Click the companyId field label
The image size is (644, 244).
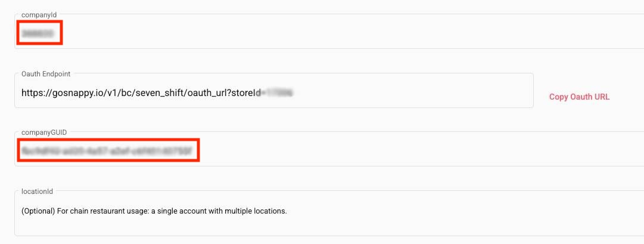point(36,13)
